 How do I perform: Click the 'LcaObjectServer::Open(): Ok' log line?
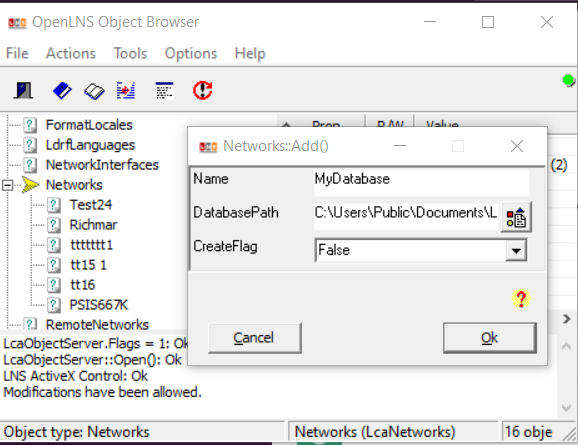click(x=93, y=359)
